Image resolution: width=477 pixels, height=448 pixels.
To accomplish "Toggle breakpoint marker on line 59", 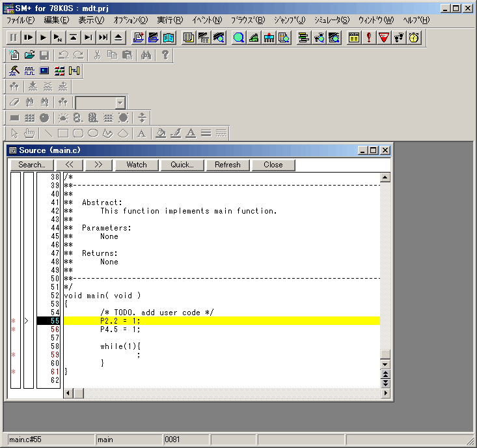I will pyautogui.click(x=14, y=355).
